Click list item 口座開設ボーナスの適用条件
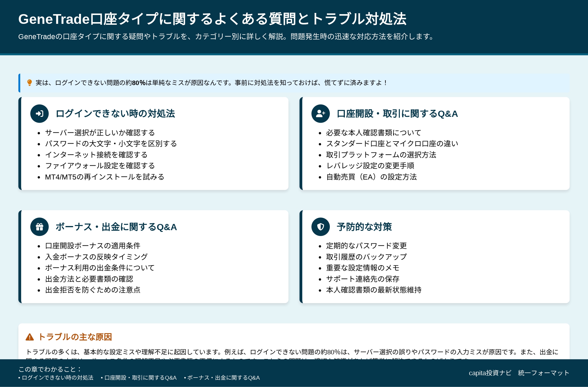The height and width of the screenshot is (387, 588). 93,246
